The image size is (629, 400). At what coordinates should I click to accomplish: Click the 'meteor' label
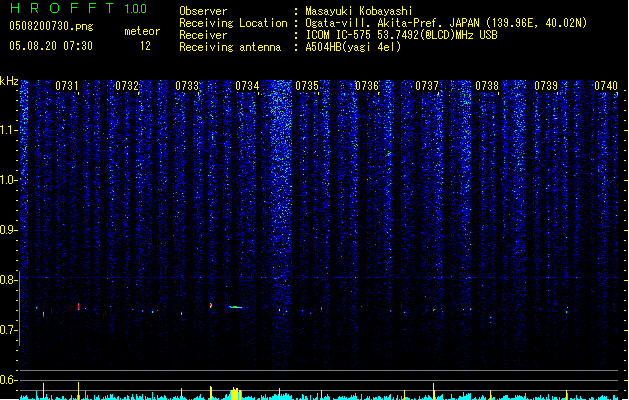click(142, 31)
